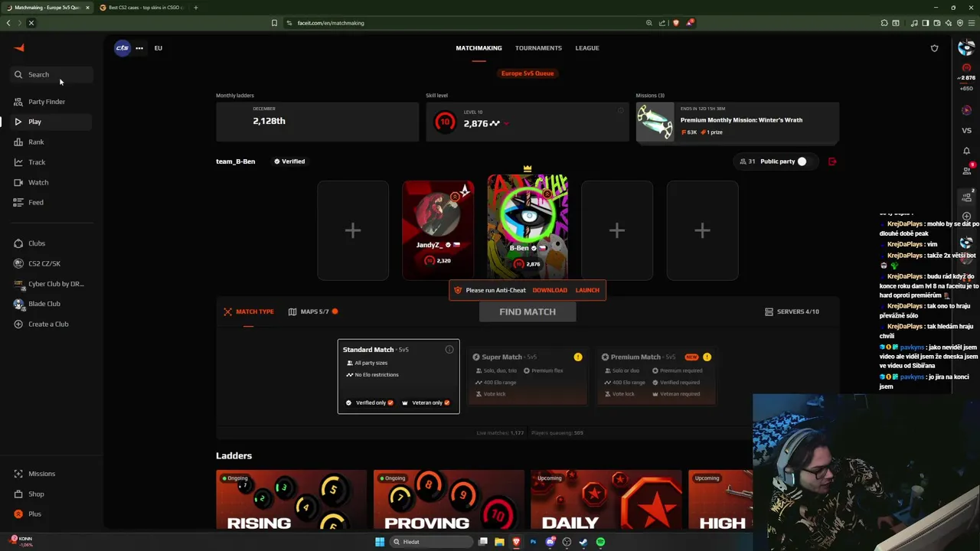This screenshot has width=980, height=551.
Task: Switch to the Tournaments tab
Action: click(538, 47)
